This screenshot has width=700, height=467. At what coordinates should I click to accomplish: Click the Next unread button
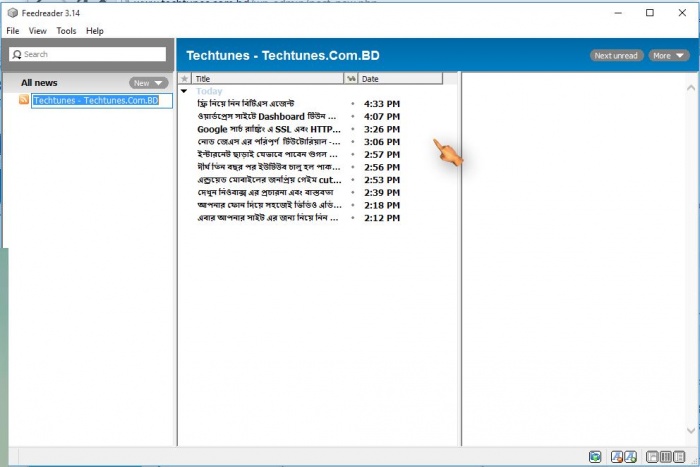pyautogui.click(x=616, y=55)
